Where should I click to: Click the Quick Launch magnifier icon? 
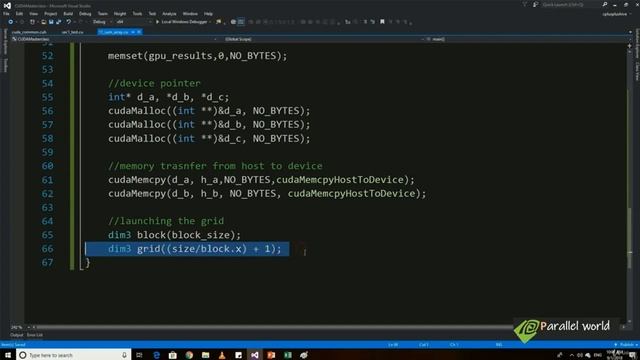(x=604, y=5)
